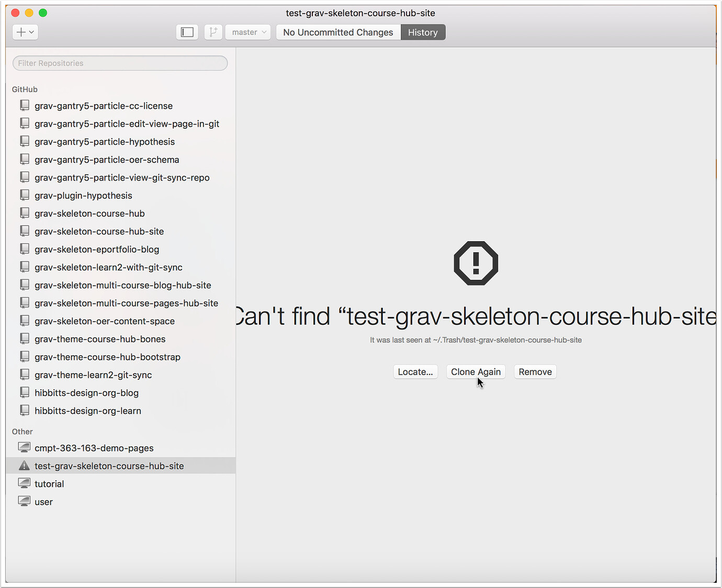
Task: Click the Clone Again button
Action: 476,371
